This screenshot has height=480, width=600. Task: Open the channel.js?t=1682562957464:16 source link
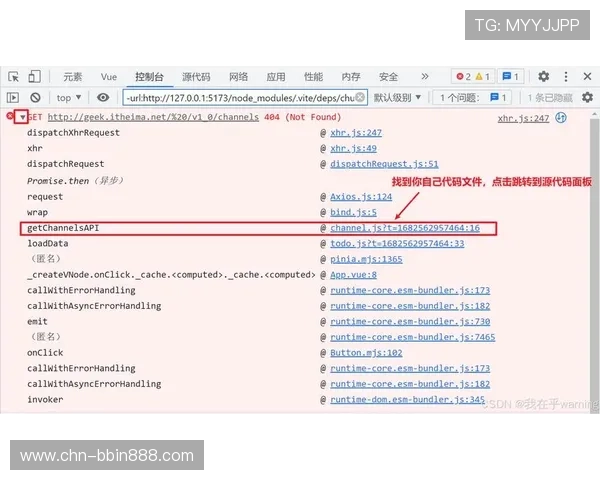pos(404,228)
